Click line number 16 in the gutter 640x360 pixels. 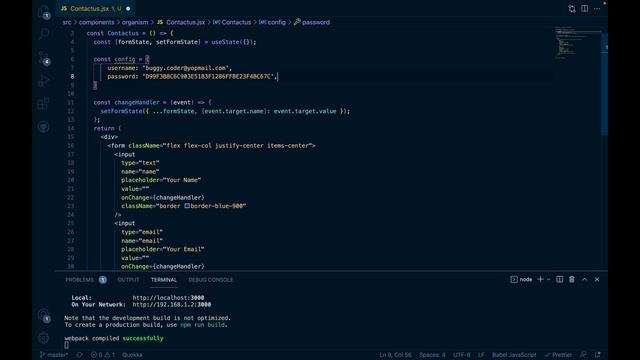click(71, 146)
